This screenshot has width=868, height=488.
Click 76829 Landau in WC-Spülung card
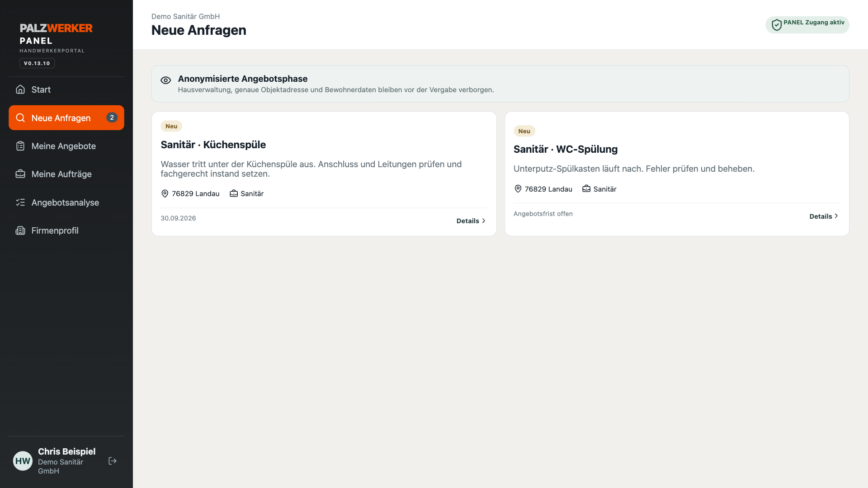pos(548,189)
